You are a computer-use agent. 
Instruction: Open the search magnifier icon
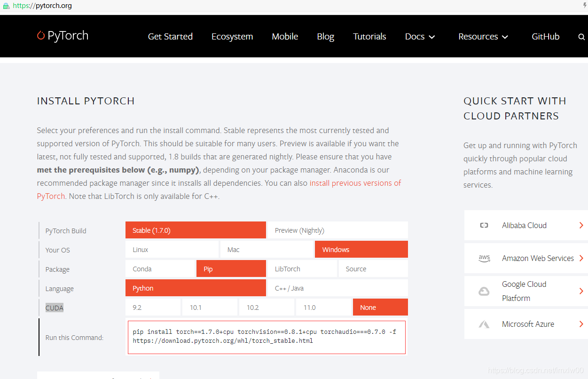point(581,37)
